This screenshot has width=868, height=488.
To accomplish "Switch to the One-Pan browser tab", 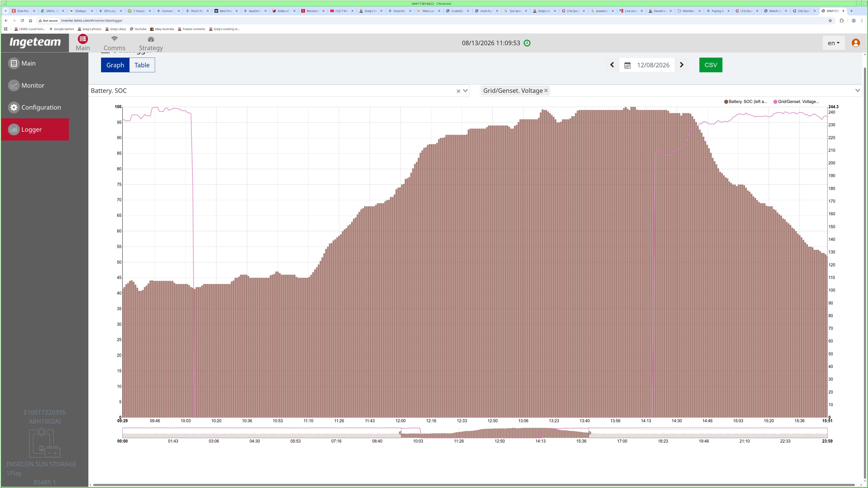I will point(21,11).
